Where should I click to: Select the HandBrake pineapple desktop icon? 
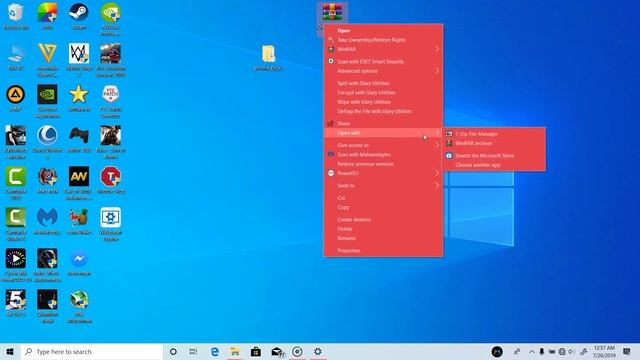click(x=79, y=222)
